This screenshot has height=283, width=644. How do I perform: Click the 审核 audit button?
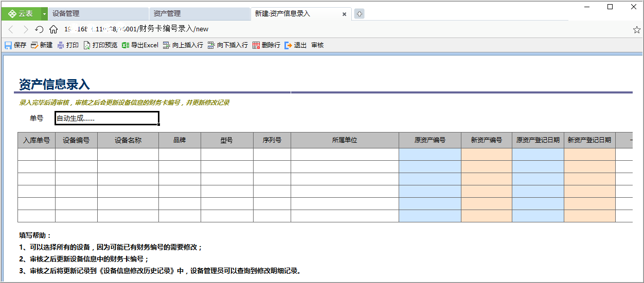(x=317, y=45)
